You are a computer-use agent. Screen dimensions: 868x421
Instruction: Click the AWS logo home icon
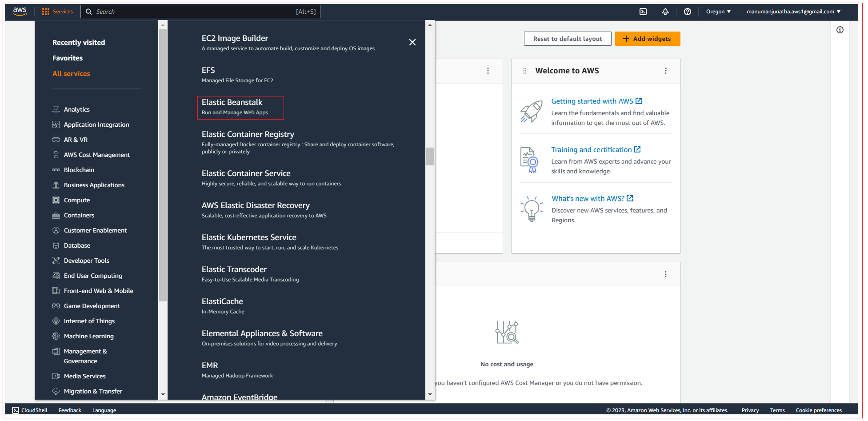(x=20, y=12)
